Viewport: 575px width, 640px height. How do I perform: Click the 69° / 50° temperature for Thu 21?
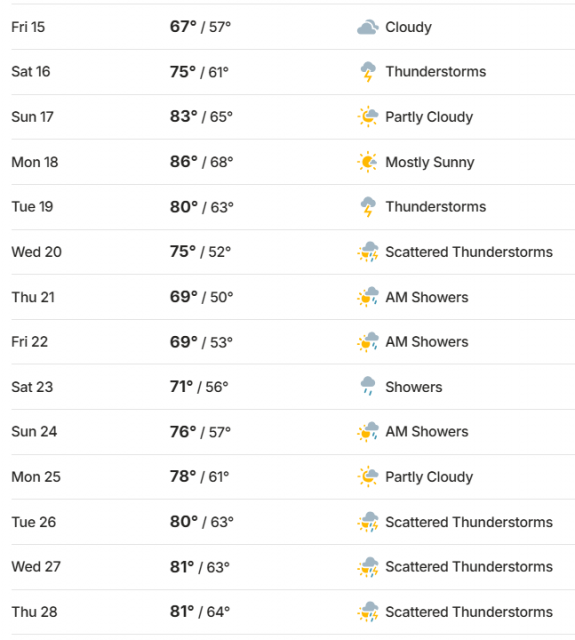pyautogui.click(x=202, y=297)
